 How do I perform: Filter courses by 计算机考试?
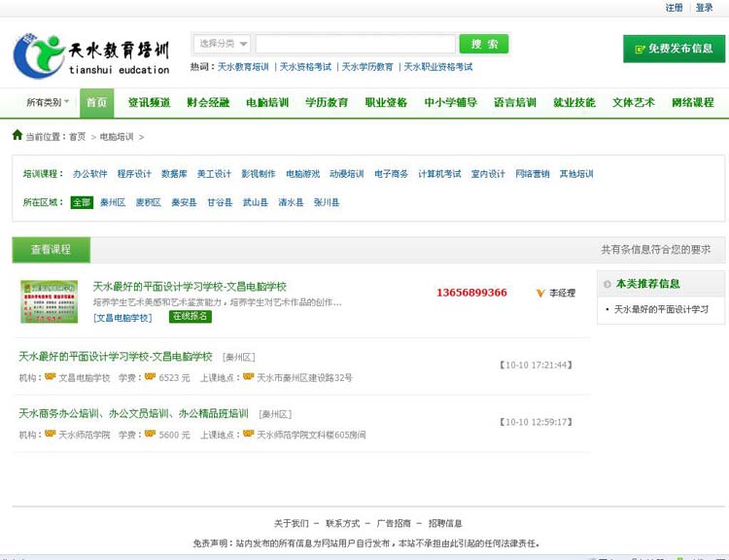[x=439, y=174]
